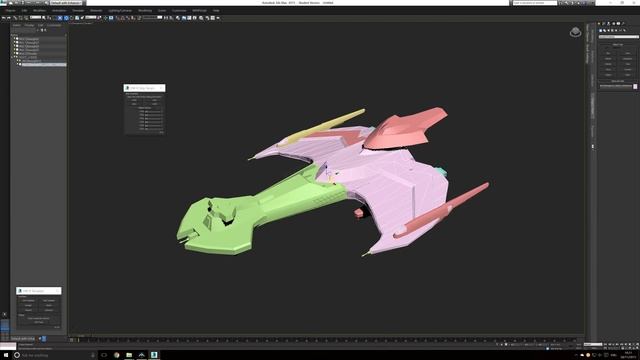Screen dimensions: 640x360
Task: Activate the Select and Move tool
Action: (x=66, y=18)
